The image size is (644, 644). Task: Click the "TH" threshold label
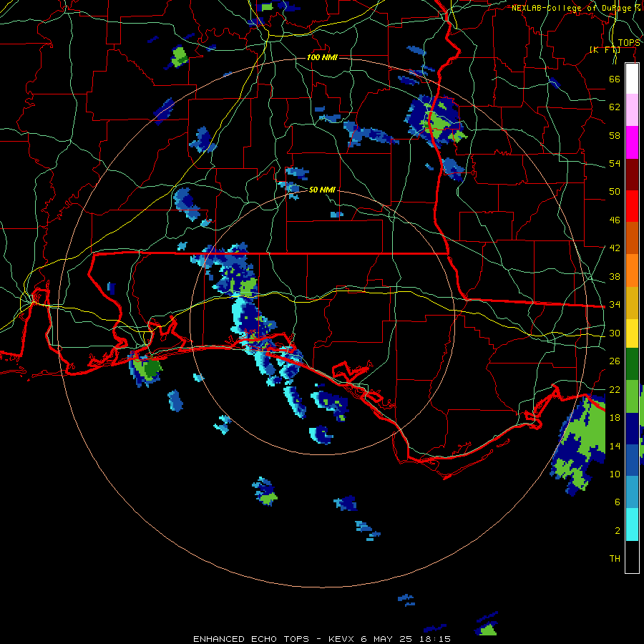615,559
